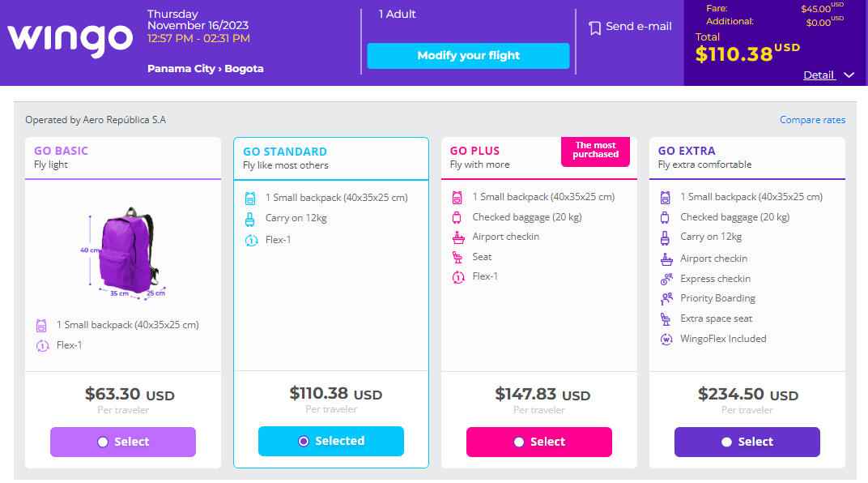Viewport: 868px width, 483px height.
Task: Open the Compare rates link
Action: 812,120
